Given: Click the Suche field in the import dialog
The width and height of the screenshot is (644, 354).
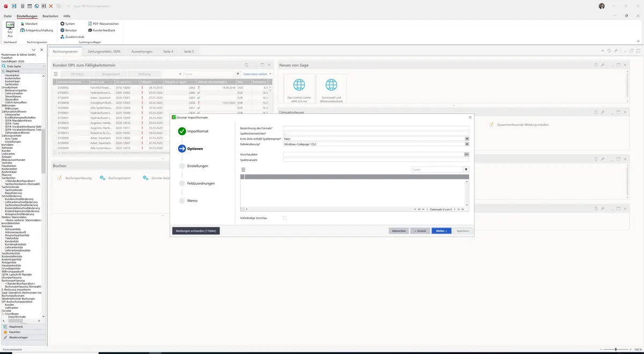Looking at the screenshot, I should tap(436, 169).
